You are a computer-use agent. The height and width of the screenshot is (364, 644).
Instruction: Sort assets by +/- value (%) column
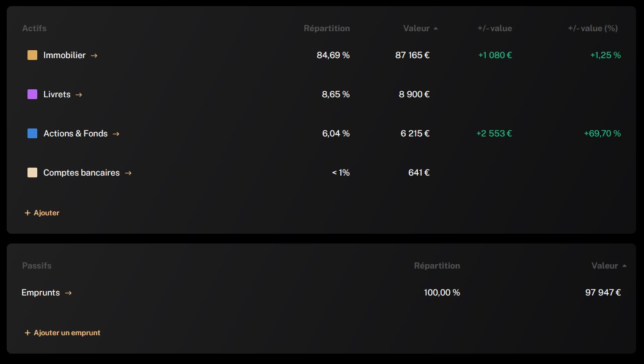click(593, 28)
